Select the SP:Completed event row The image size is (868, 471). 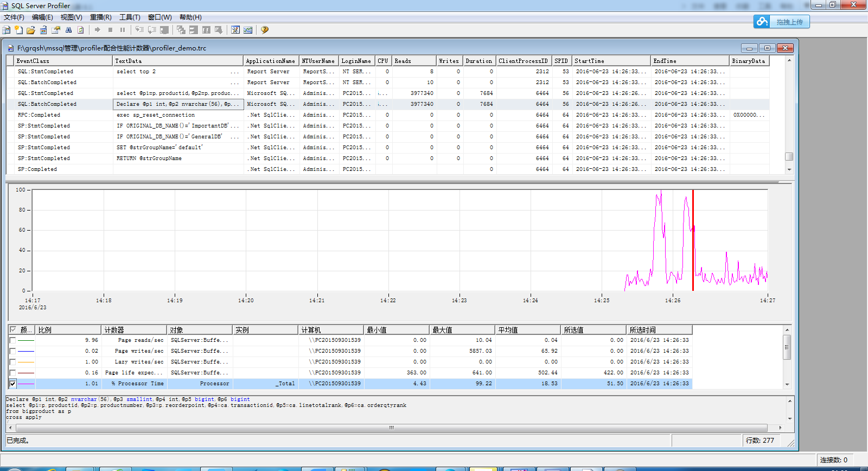tap(388, 169)
